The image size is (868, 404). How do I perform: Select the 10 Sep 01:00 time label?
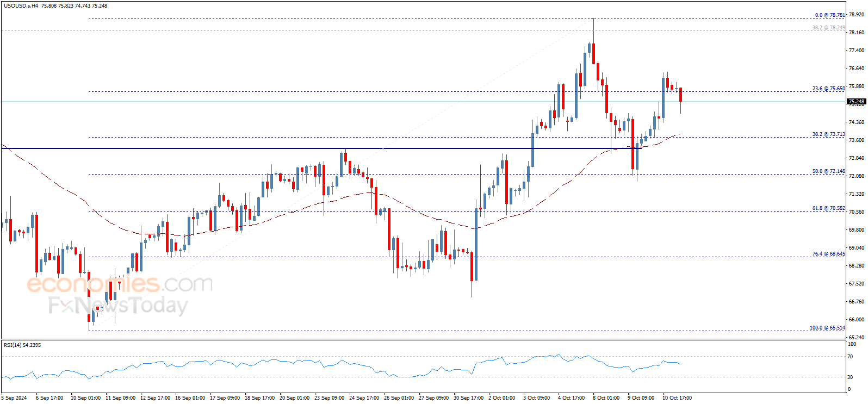pyautogui.click(x=85, y=398)
